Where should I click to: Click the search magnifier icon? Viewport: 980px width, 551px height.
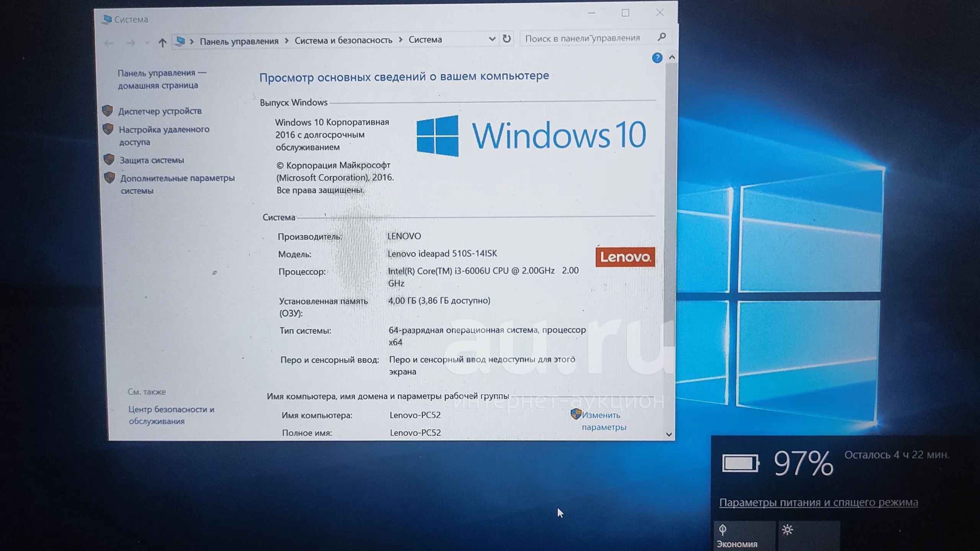coord(662,37)
